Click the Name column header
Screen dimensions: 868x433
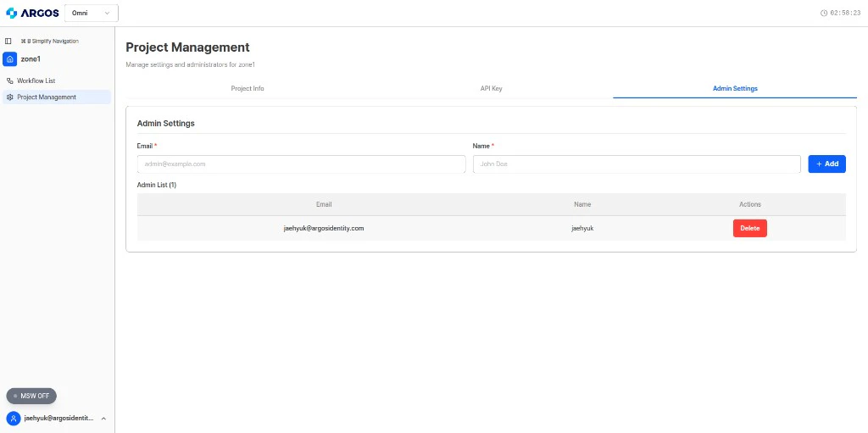click(x=582, y=204)
